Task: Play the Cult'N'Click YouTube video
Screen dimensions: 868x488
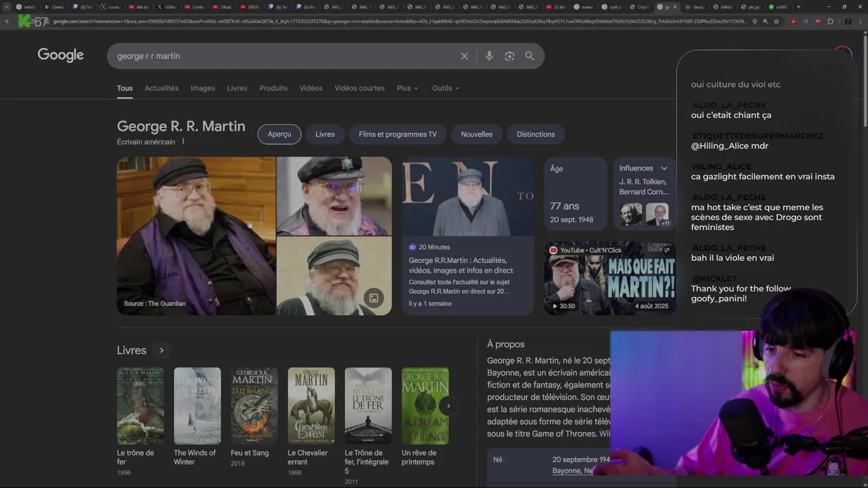Action: [x=610, y=278]
